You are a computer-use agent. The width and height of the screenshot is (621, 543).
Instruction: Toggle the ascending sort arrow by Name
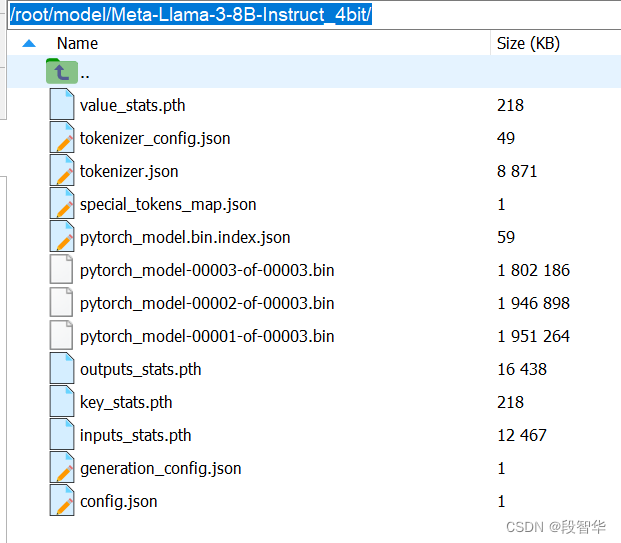coord(29,43)
